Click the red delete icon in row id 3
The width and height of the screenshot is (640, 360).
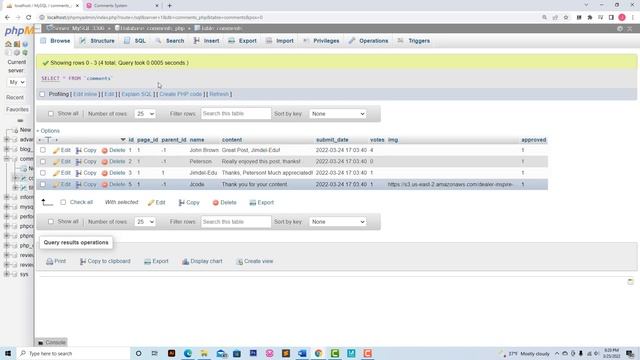pyautogui.click(x=104, y=173)
